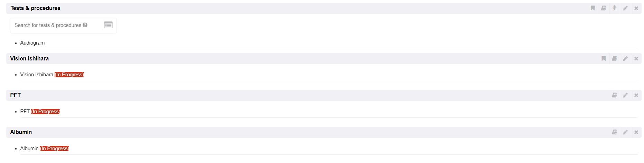Select the Audiogram list entry
The height and width of the screenshot is (163, 644).
click(32, 43)
